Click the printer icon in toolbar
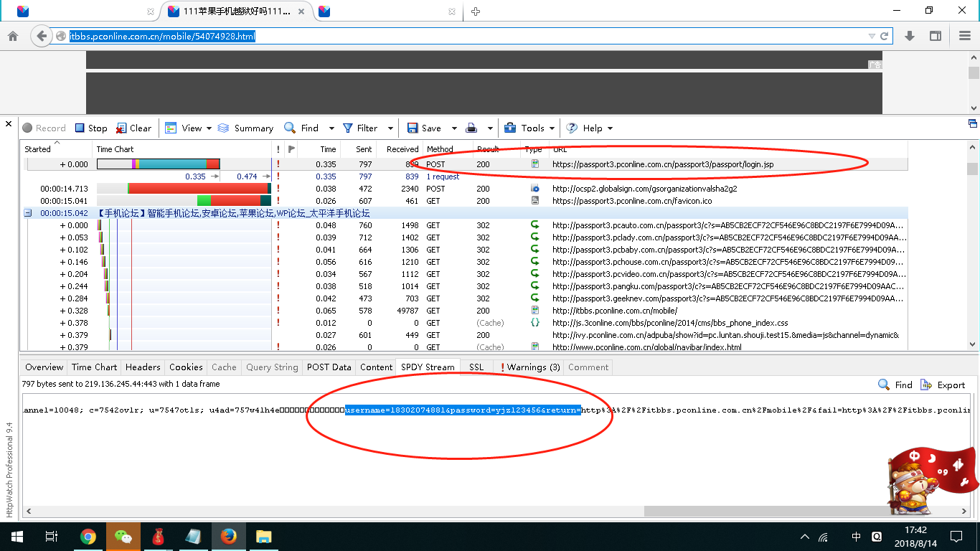The height and width of the screenshot is (551, 980). click(x=471, y=128)
